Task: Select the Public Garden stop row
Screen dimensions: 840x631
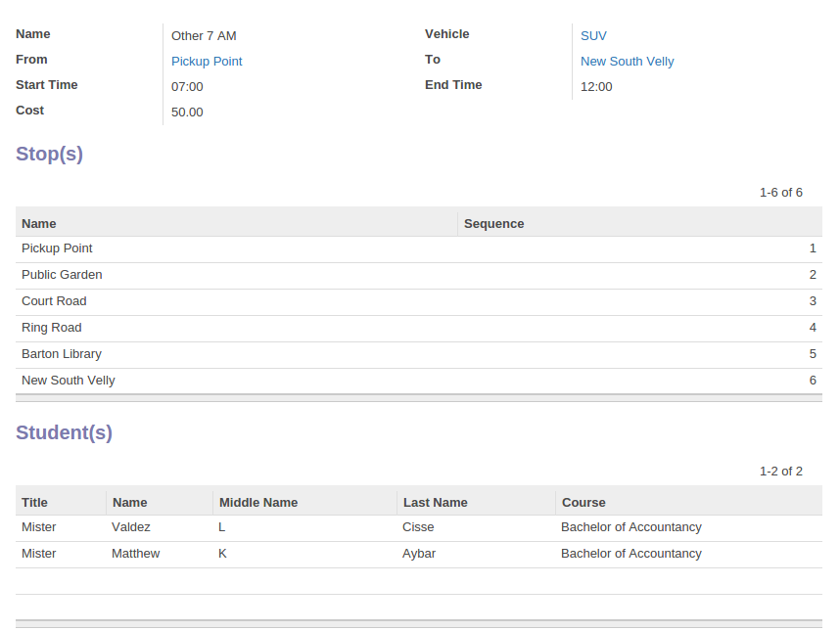Action: coord(419,275)
